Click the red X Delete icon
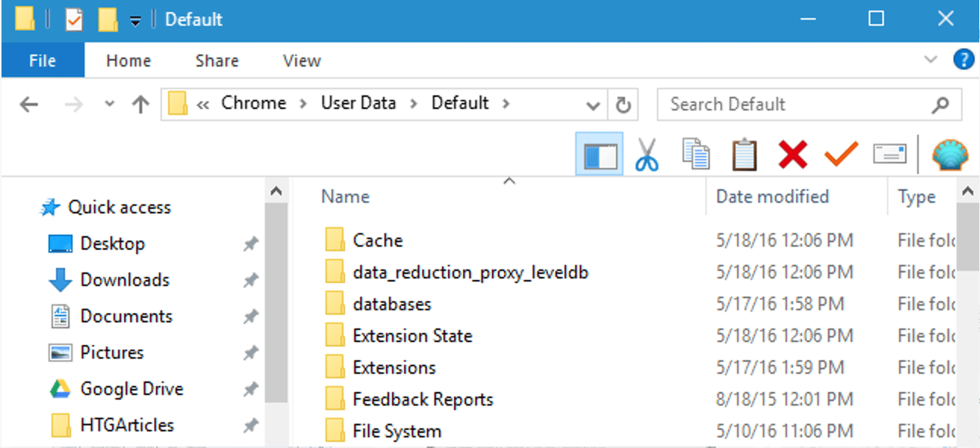 792,155
